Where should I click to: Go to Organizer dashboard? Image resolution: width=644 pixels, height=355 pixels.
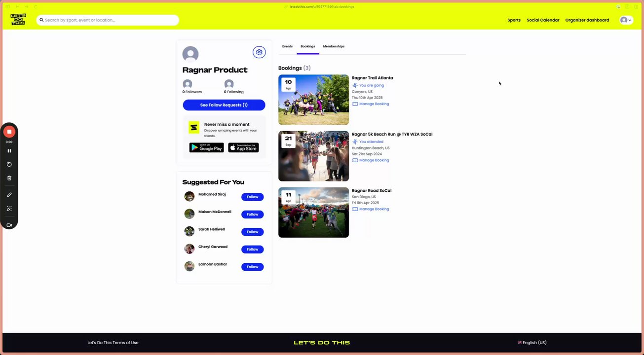tap(587, 20)
